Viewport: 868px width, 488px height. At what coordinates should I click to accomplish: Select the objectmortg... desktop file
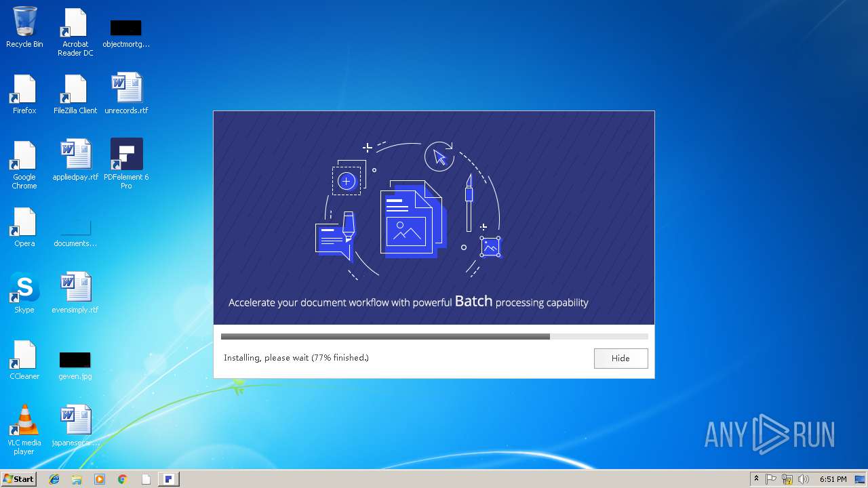tap(126, 33)
